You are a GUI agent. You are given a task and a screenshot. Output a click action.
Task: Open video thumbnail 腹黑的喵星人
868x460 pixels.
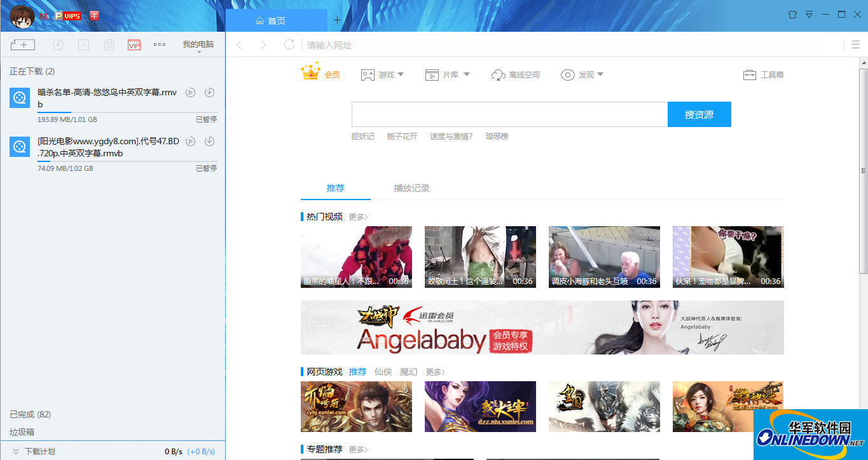[x=356, y=257]
